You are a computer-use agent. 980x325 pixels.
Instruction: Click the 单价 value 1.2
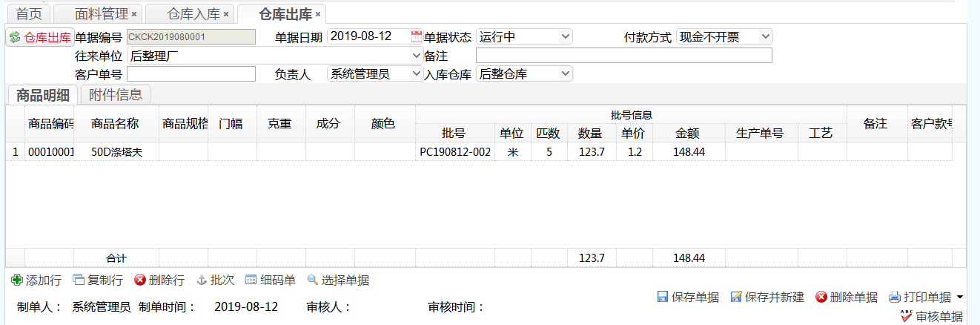pyautogui.click(x=634, y=151)
